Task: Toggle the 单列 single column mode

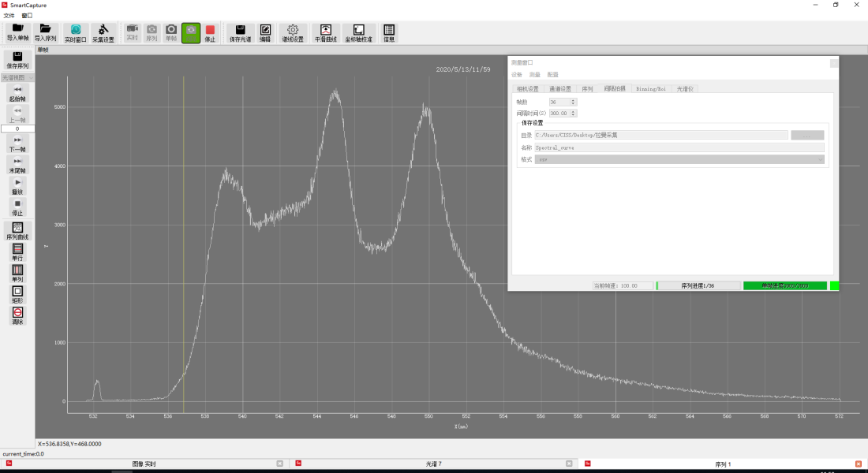Action: pyautogui.click(x=17, y=274)
